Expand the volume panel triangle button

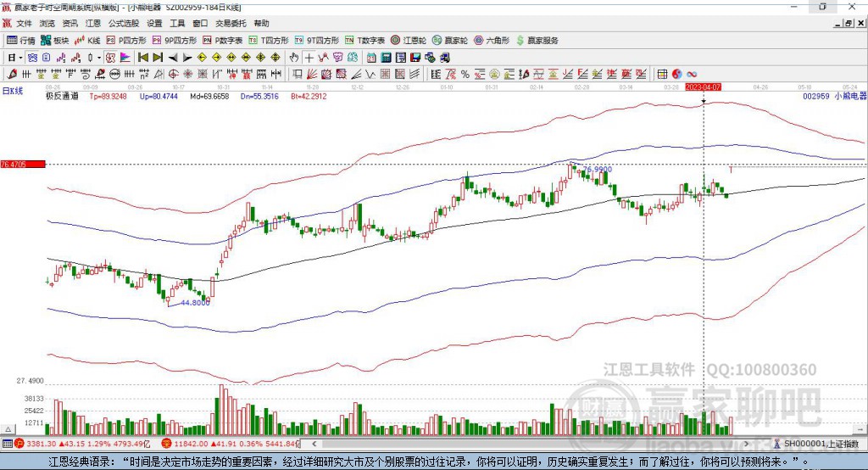8,429
